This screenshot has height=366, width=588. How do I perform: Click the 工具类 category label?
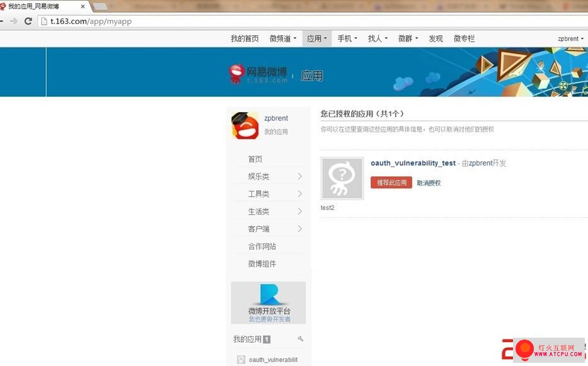pos(258,194)
